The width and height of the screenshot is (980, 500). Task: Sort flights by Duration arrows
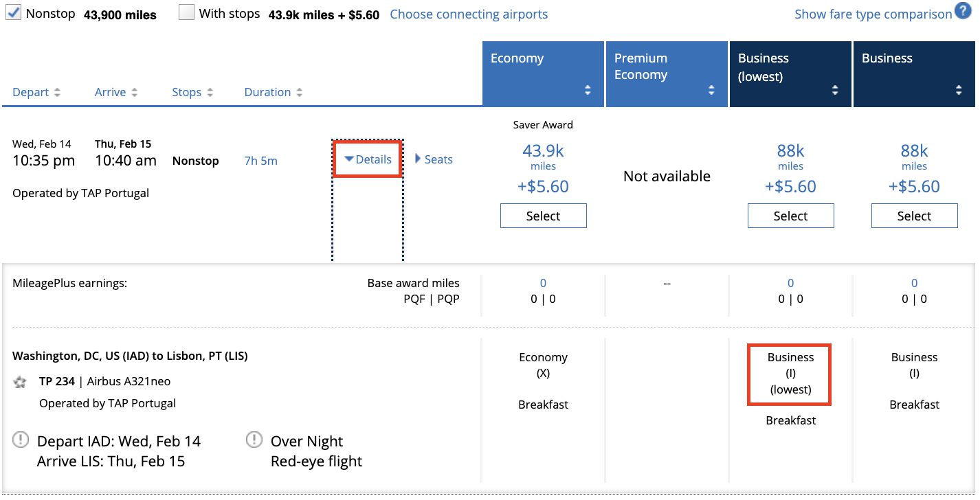coord(299,93)
